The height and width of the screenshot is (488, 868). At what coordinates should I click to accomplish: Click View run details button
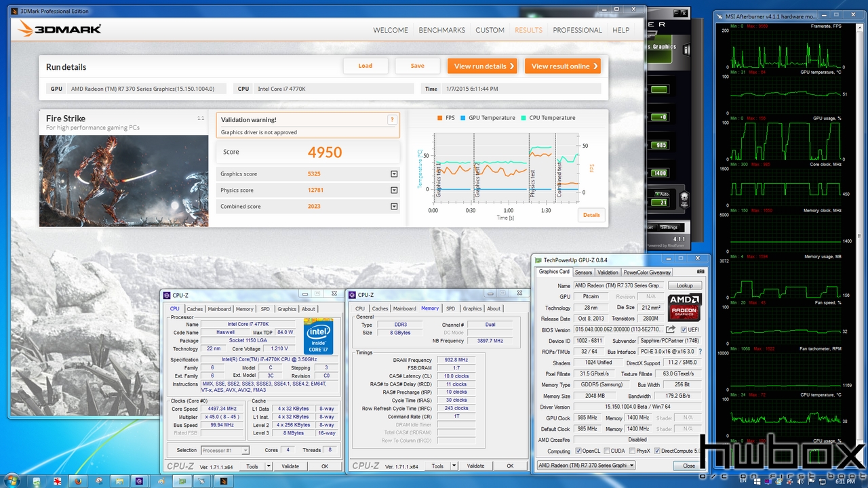click(483, 66)
